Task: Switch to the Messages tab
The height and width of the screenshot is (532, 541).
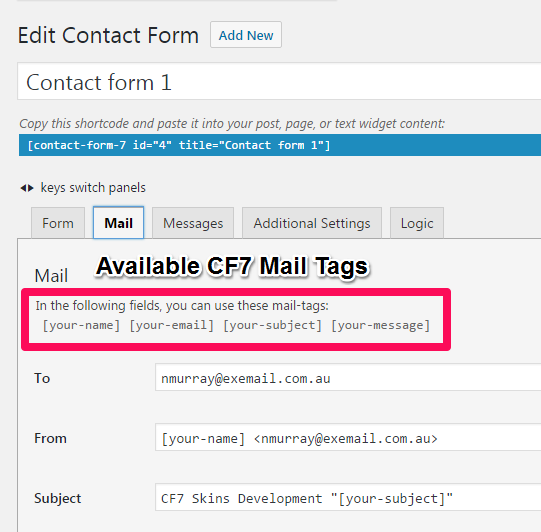Action: click(193, 223)
